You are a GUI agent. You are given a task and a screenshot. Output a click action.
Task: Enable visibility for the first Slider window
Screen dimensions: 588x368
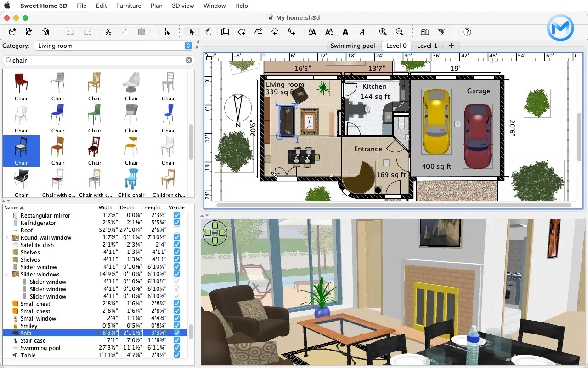coord(177,282)
